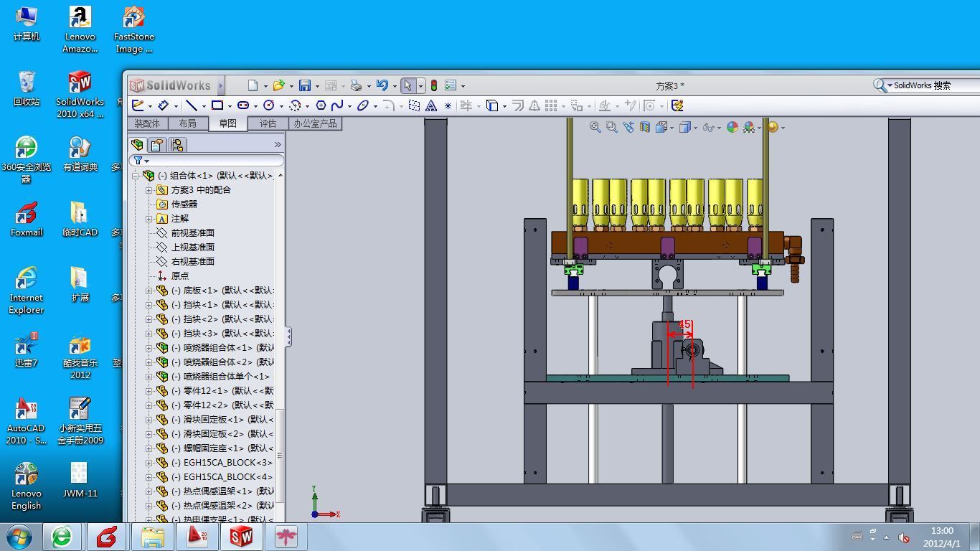
Task: Open the ConfigurationManager tab
Action: [177, 144]
